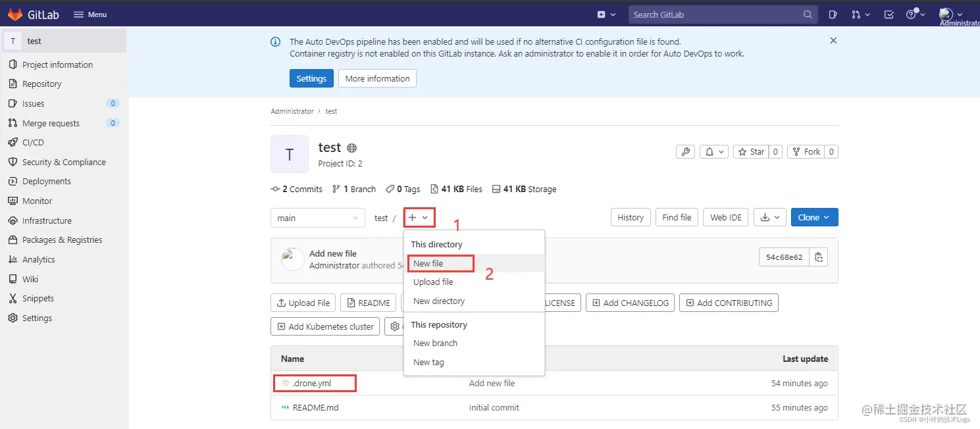Click the search magnifier icon
The height and width of the screenshot is (429, 980).
808,14
